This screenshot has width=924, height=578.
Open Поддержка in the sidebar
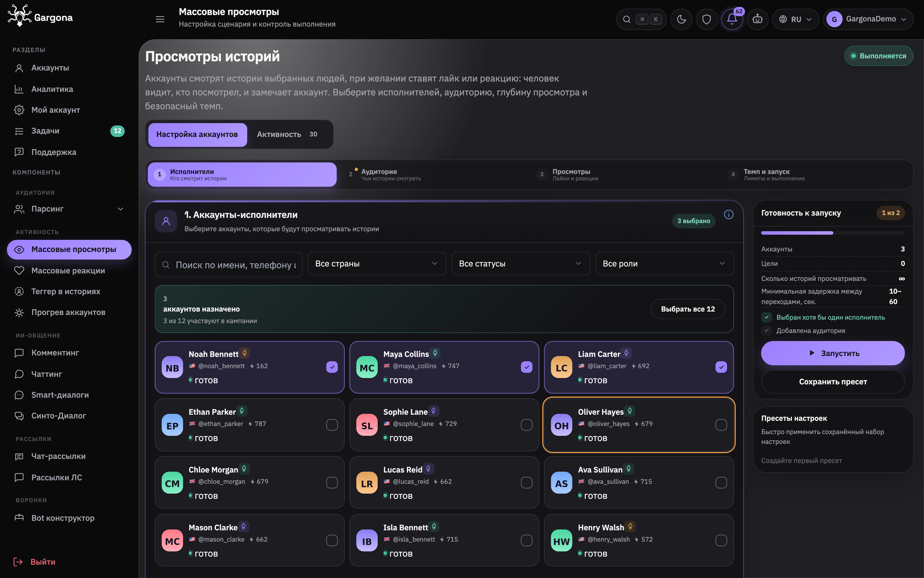pyautogui.click(x=69, y=152)
